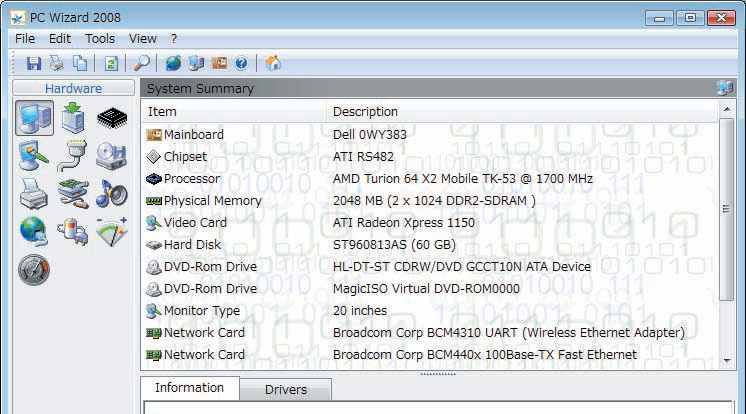Select the Power battery plug icon
The width and height of the screenshot is (746, 414).
[x=73, y=231]
